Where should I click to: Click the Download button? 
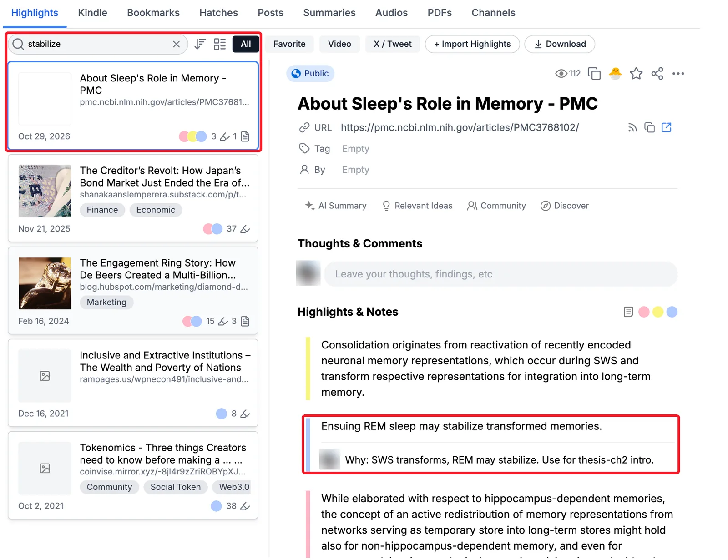pyautogui.click(x=560, y=44)
